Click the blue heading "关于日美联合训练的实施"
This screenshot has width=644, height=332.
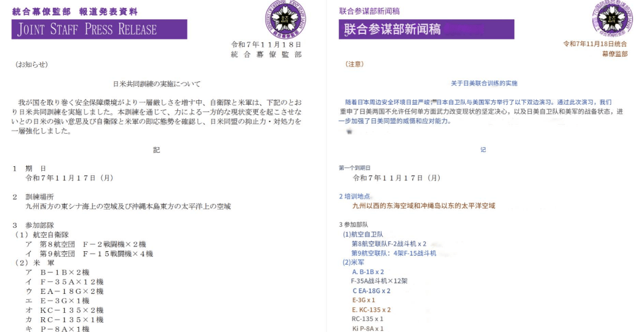(x=483, y=83)
